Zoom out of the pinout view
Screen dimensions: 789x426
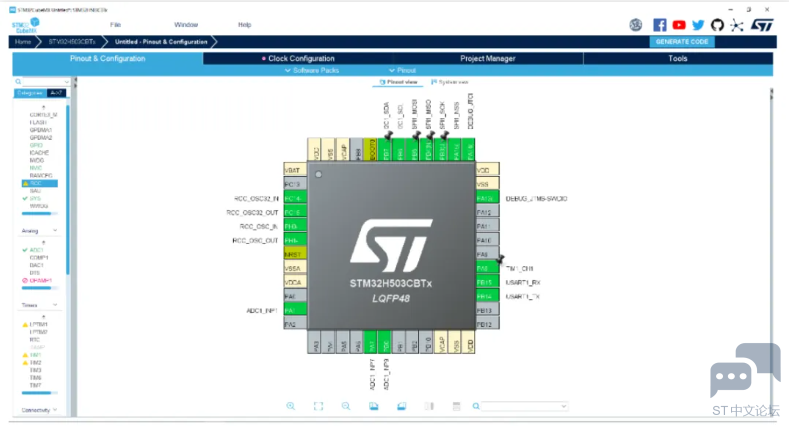[x=346, y=406]
